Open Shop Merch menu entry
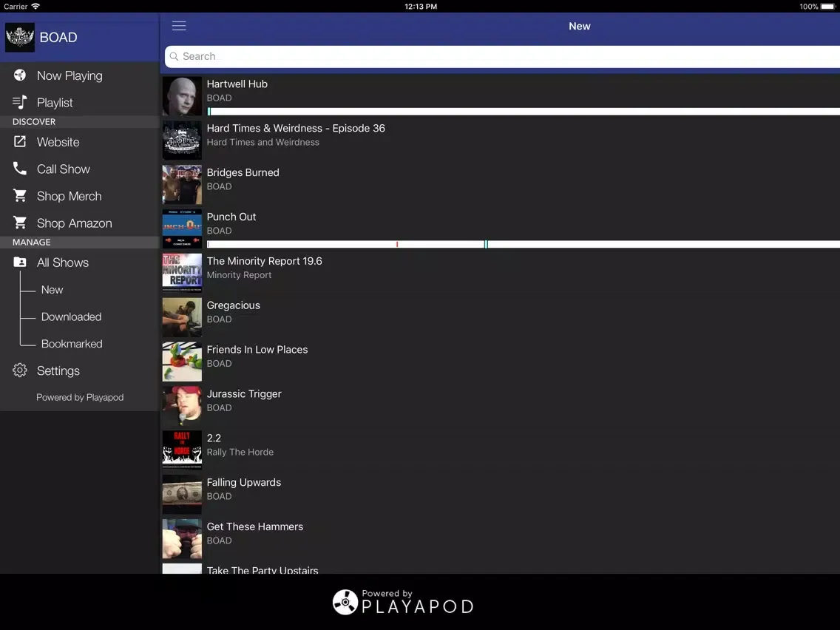Viewport: 840px width, 630px height. coord(80,196)
